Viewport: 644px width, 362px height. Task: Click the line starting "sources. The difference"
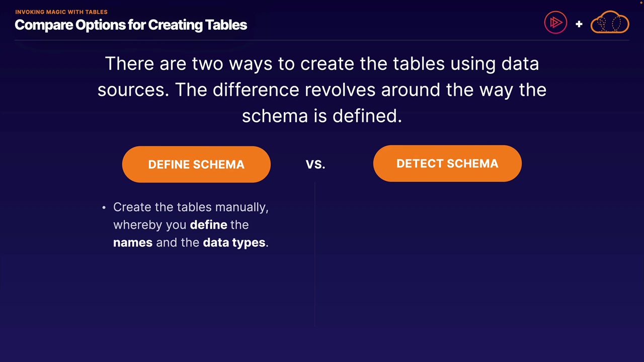point(322,90)
